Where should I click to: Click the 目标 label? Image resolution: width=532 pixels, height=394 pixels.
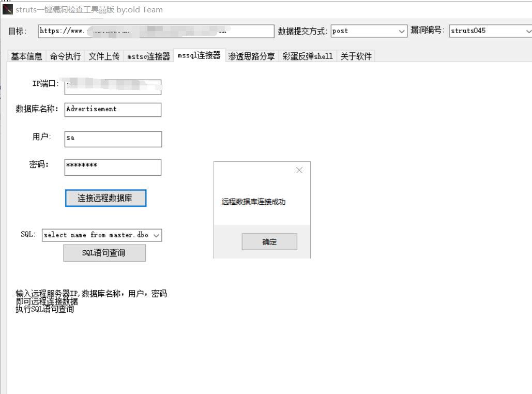point(17,31)
